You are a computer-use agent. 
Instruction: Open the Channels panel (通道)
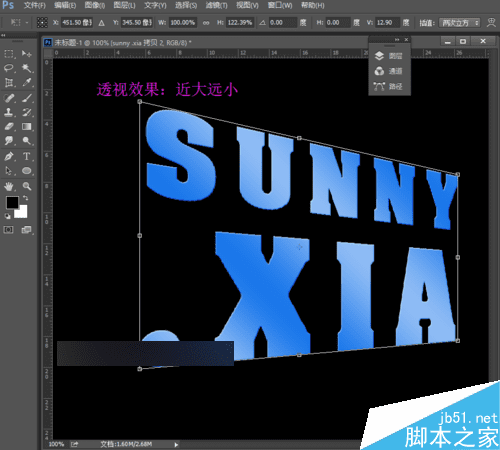click(389, 71)
